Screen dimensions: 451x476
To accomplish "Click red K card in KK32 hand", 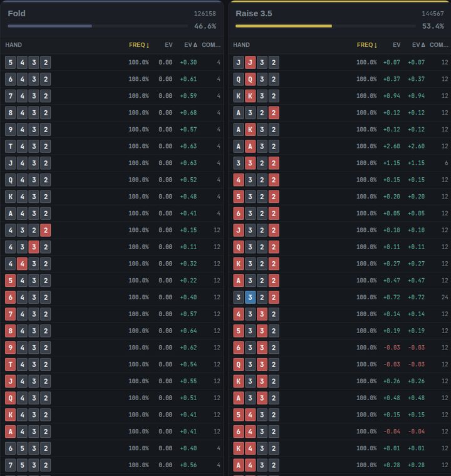I will tap(251, 96).
